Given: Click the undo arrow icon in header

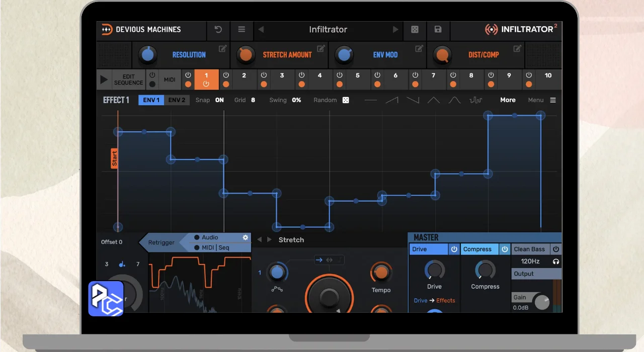Looking at the screenshot, I should pos(218,30).
